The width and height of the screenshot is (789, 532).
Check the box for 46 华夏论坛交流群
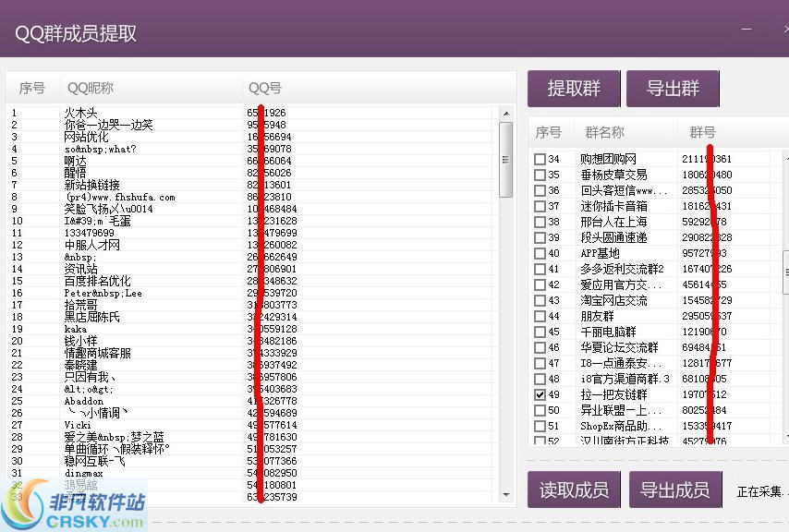(540, 347)
